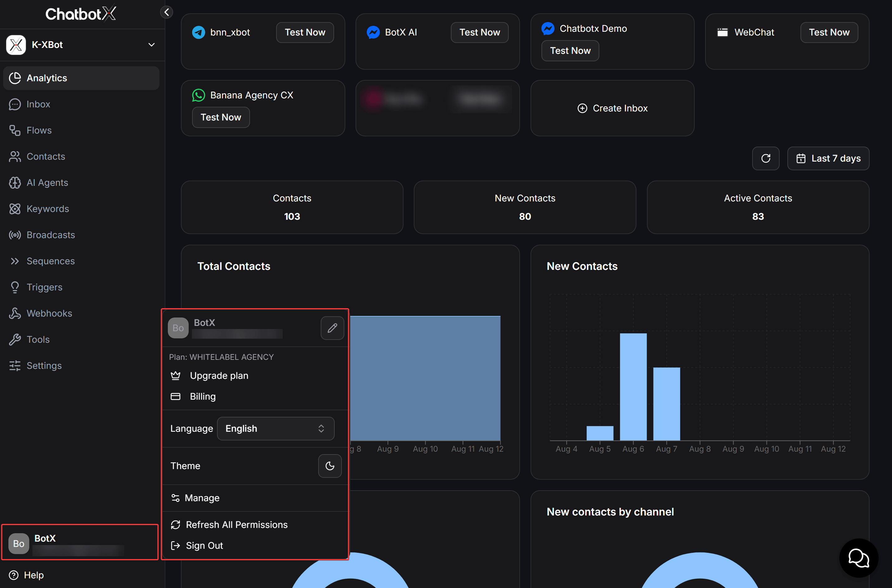The height and width of the screenshot is (588, 892).
Task: Edit the BotX profile with the pencil icon
Action: (332, 328)
